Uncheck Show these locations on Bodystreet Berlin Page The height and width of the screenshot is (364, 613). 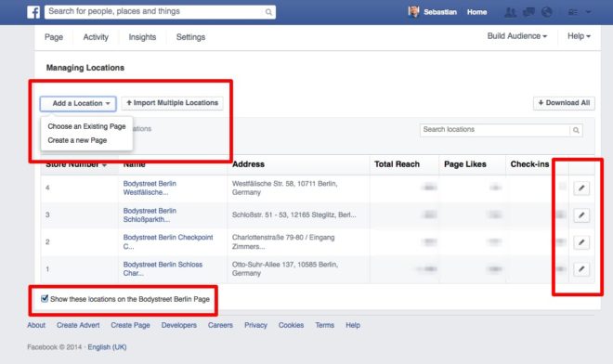tap(45, 299)
